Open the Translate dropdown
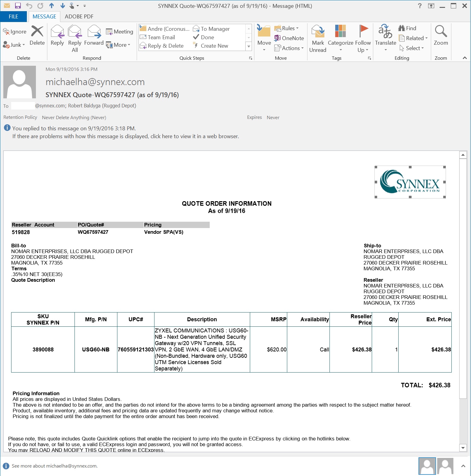The height and width of the screenshot is (476, 471). coord(385,39)
